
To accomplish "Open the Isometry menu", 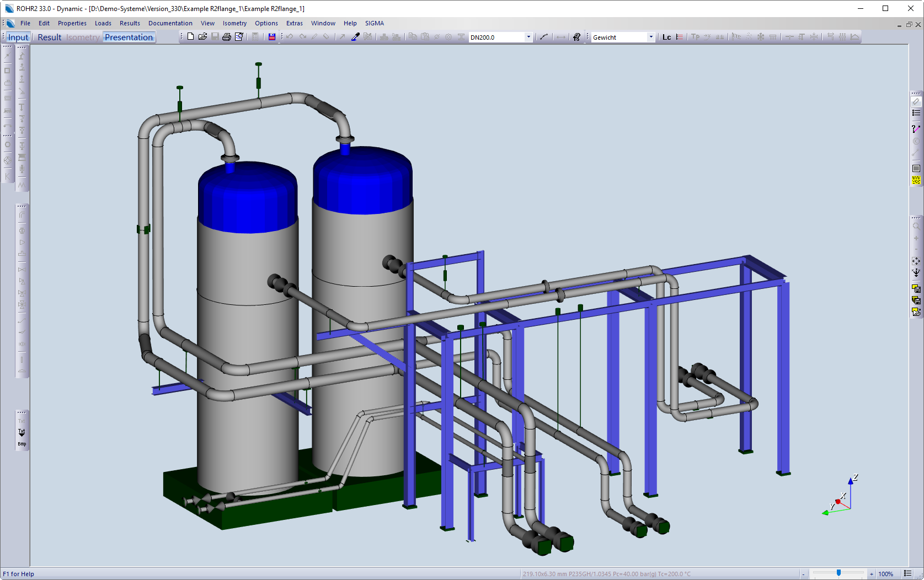I will pos(234,23).
